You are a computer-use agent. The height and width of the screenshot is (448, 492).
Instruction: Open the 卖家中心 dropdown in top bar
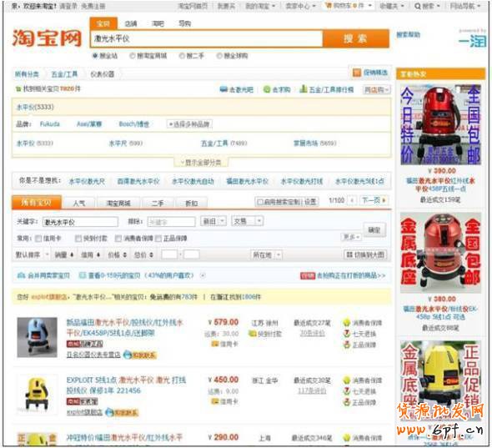(x=300, y=6)
